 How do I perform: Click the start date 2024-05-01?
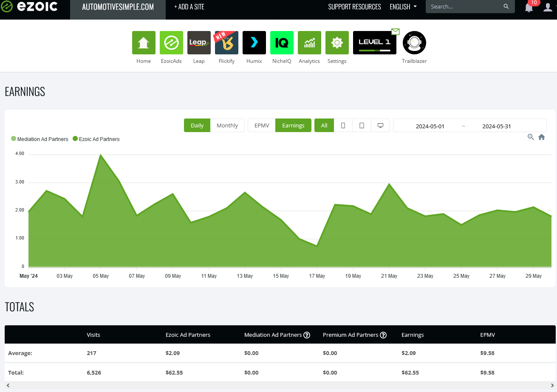[430, 126]
